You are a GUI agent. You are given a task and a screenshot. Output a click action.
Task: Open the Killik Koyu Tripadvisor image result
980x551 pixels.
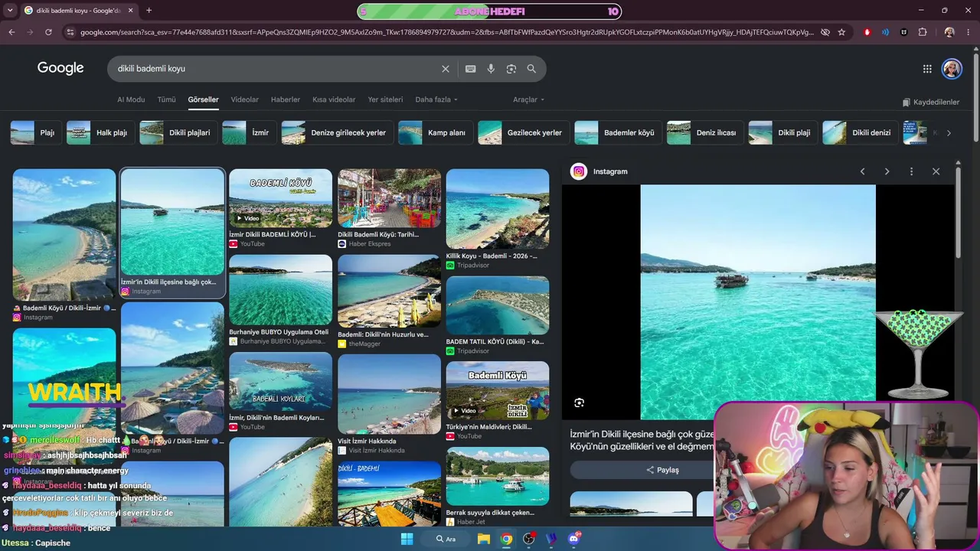click(x=498, y=208)
